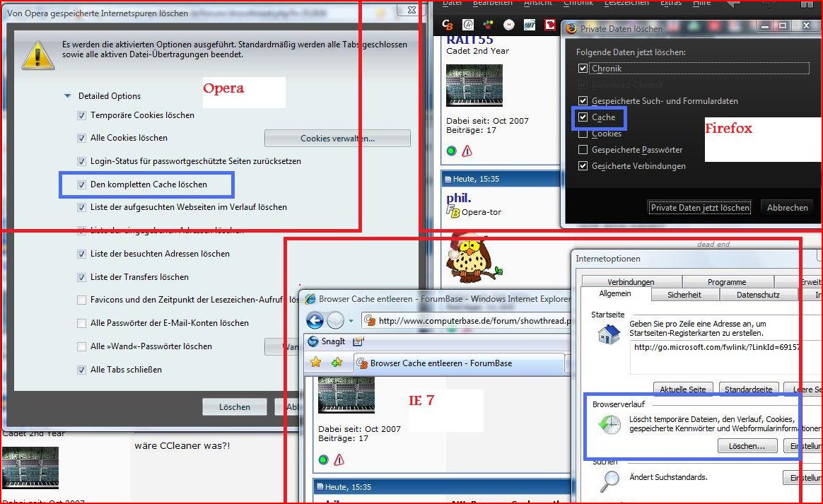Screen dimensions: 823x504
Task: Switch to the Sicherheit tab in Internetoptionen
Action: coord(684,295)
